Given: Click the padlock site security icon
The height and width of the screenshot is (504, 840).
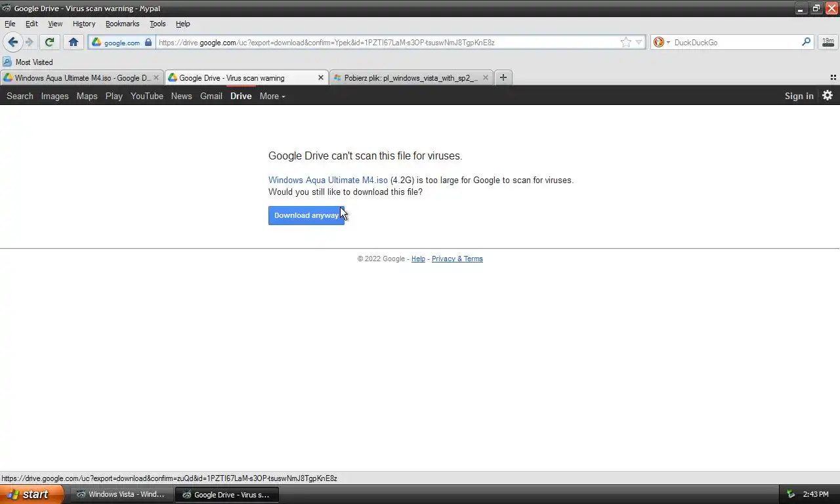Looking at the screenshot, I should [148, 42].
